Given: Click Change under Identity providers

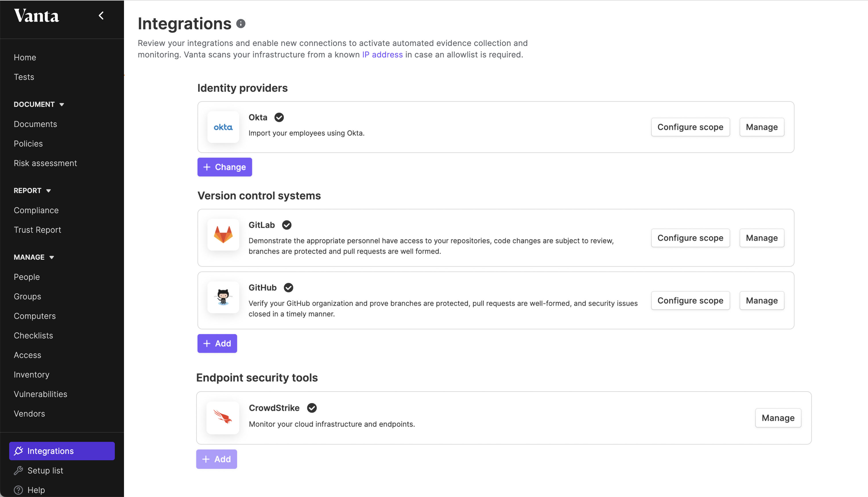Looking at the screenshot, I should point(224,167).
